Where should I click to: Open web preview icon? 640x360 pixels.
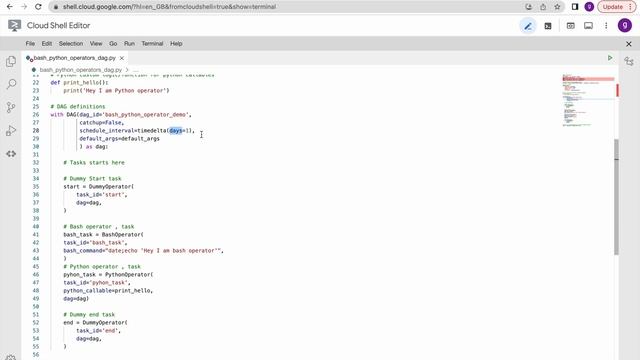[x=571, y=26]
